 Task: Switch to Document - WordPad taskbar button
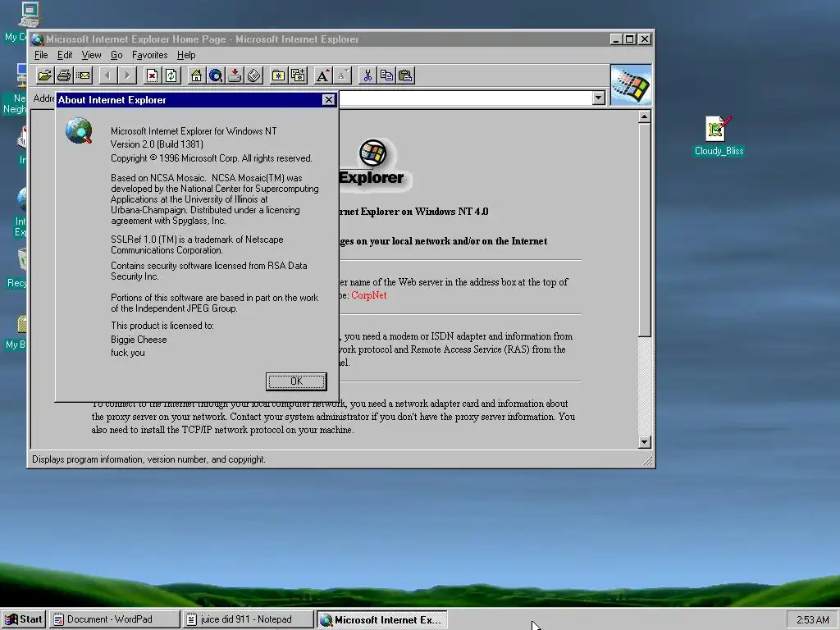(x=115, y=619)
